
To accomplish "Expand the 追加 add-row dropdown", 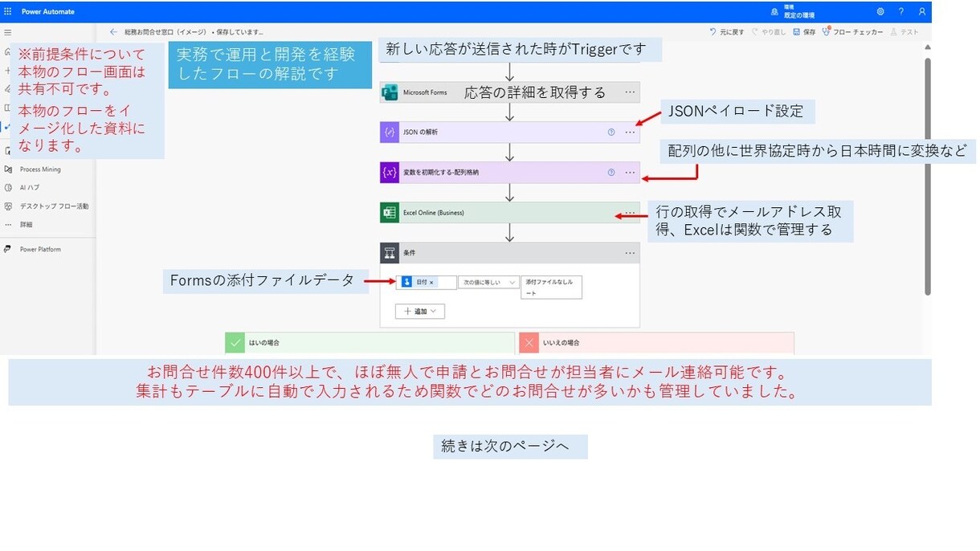I will click(x=420, y=311).
